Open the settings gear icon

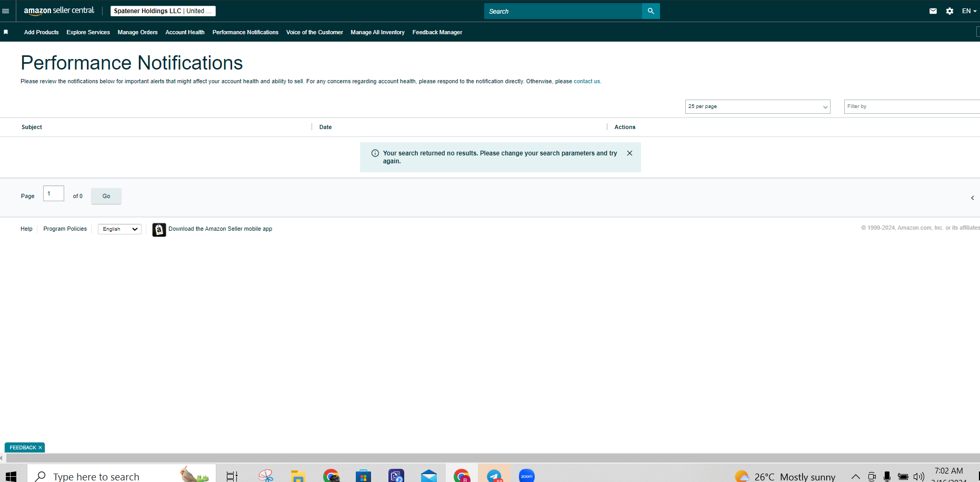[x=949, y=11]
